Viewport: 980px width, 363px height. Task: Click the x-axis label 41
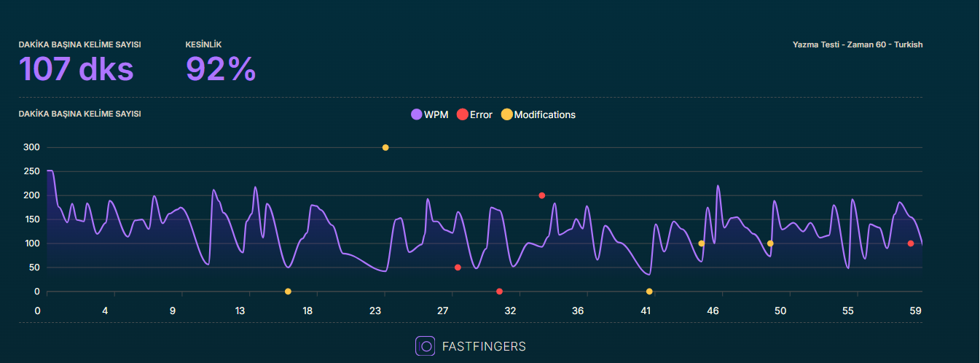[646, 311]
